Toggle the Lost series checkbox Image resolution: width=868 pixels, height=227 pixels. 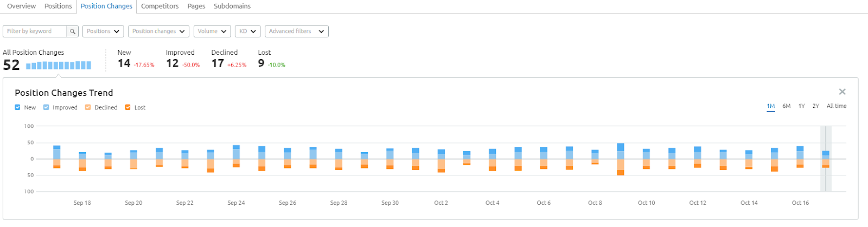pyautogui.click(x=128, y=107)
